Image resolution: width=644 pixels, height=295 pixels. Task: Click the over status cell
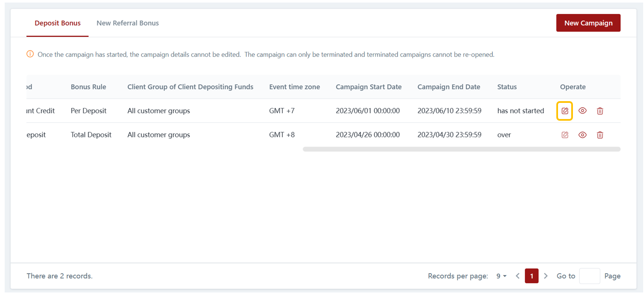504,135
